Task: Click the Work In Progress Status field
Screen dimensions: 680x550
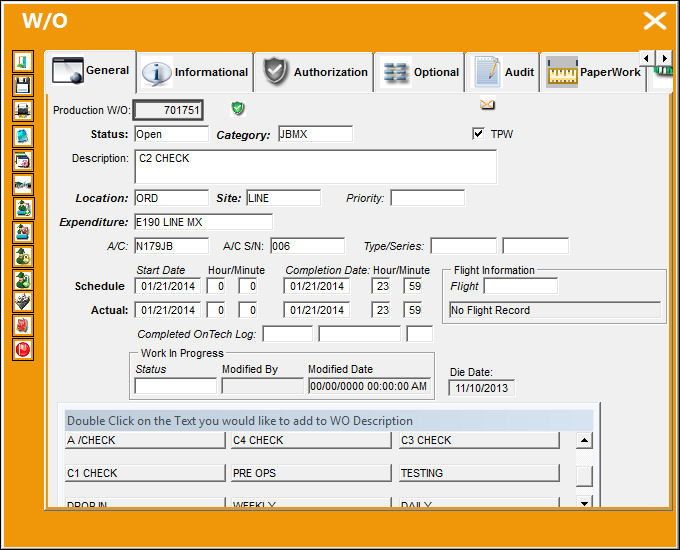Action: [x=175, y=386]
